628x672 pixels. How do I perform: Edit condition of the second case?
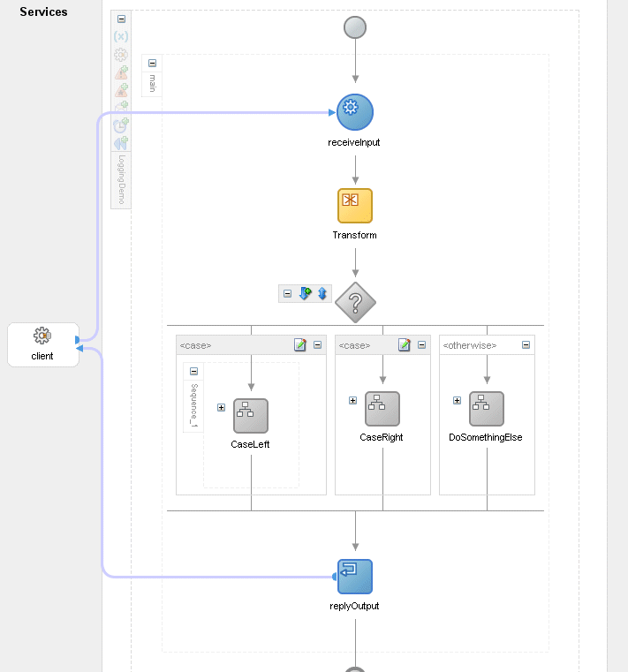click(x=405, y=345)
